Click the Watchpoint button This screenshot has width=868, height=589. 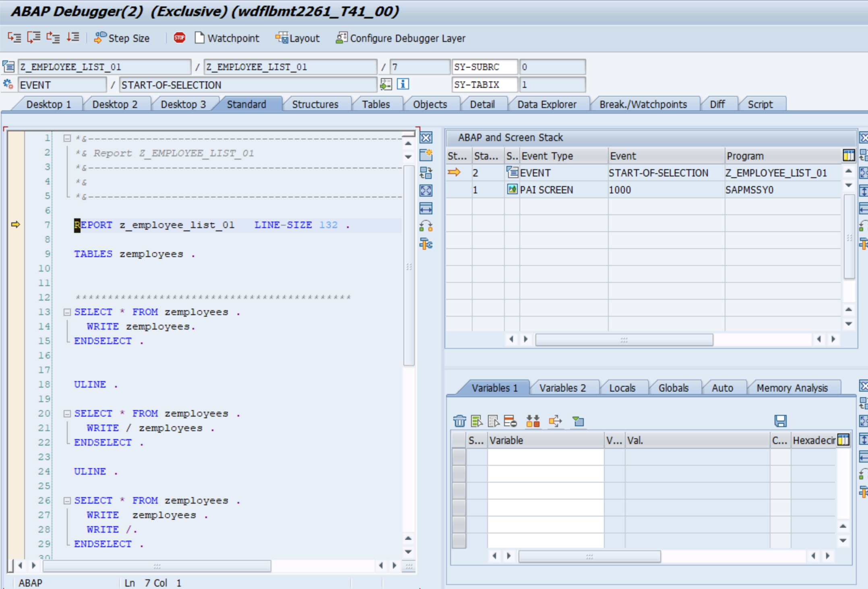227,38
